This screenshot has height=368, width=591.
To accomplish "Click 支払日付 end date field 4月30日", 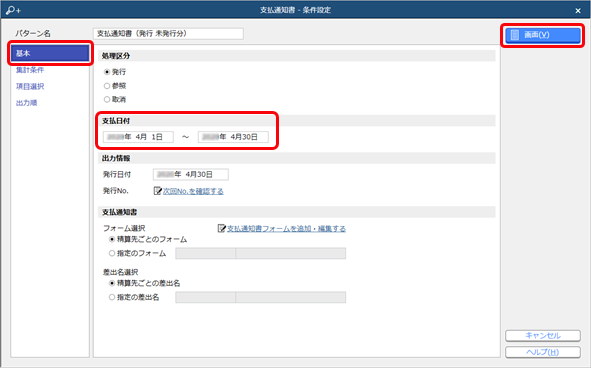I will (233, 137).
